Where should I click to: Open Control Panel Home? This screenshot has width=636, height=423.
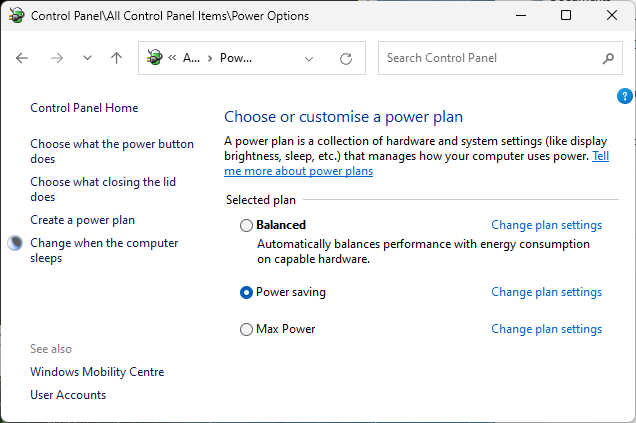(84, 108)
